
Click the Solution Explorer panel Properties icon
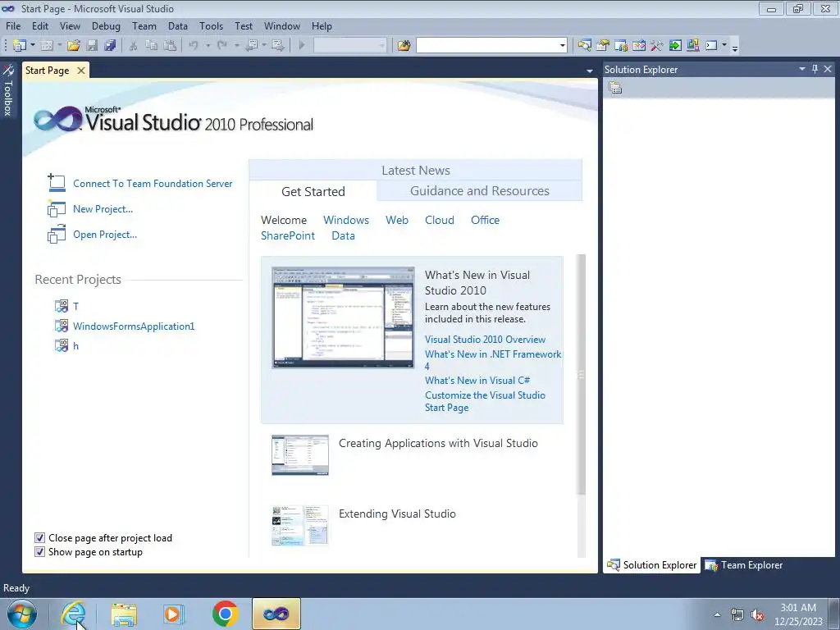(x=615, y=88)
